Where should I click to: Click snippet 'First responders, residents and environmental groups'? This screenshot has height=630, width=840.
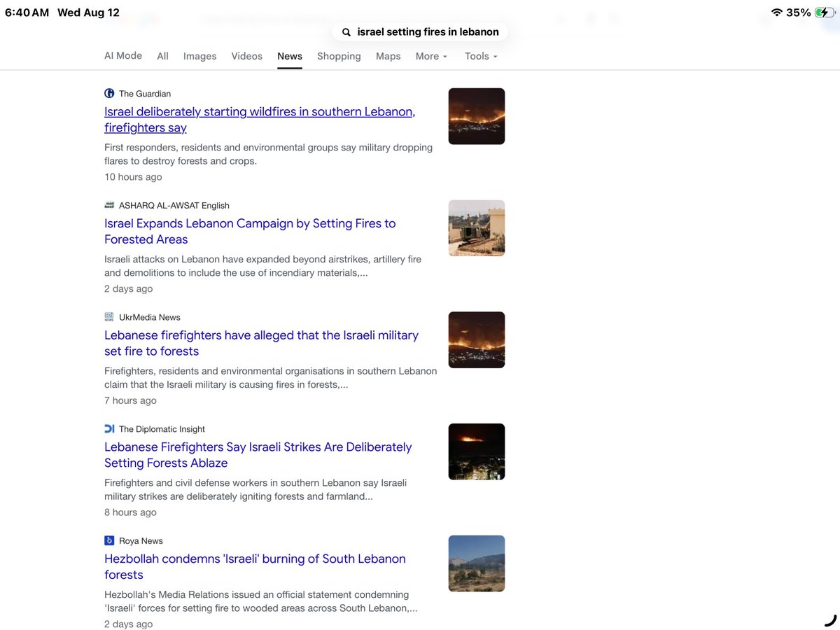click(268, 154)
